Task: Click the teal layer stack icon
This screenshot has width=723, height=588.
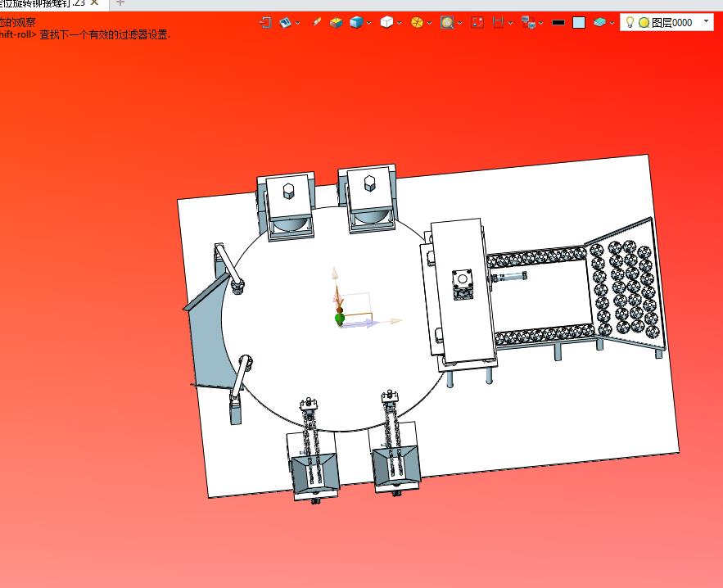Action: click(x=599, y=22)
